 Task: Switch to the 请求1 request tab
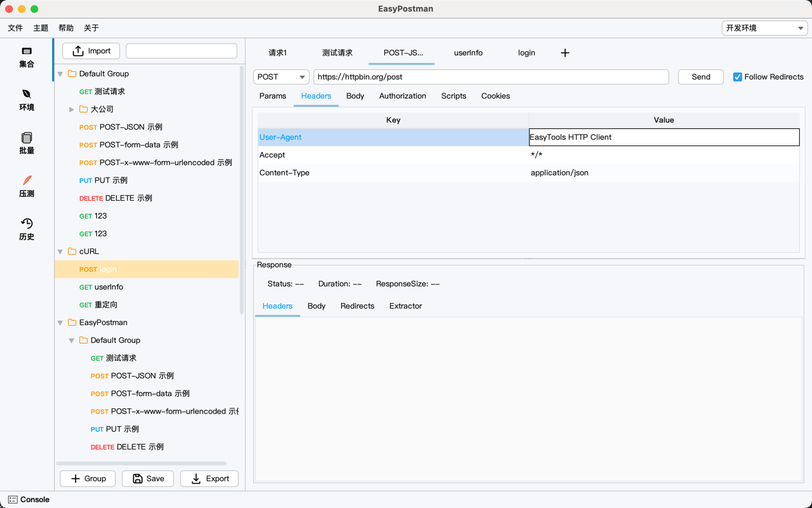(x=278, y=53)
